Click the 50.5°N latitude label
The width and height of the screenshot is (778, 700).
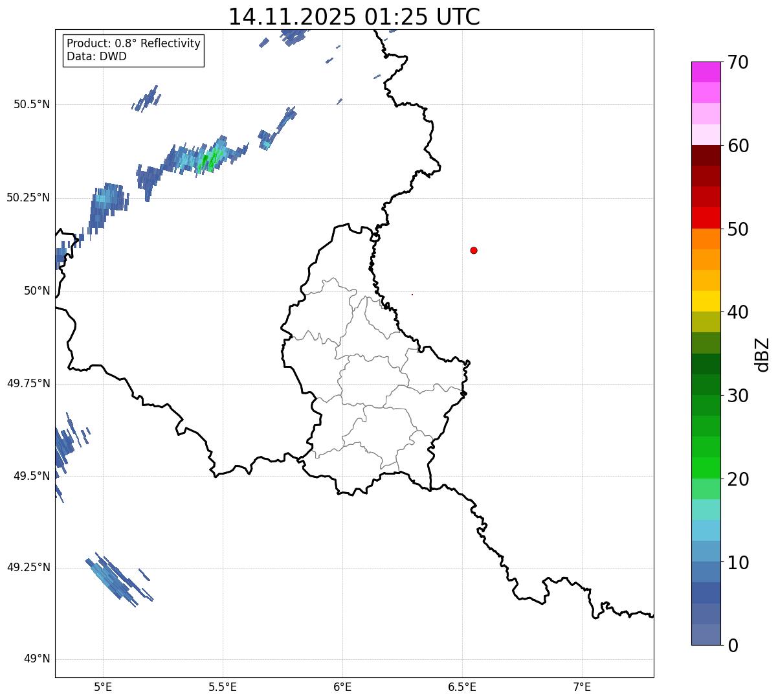point(32,104)
